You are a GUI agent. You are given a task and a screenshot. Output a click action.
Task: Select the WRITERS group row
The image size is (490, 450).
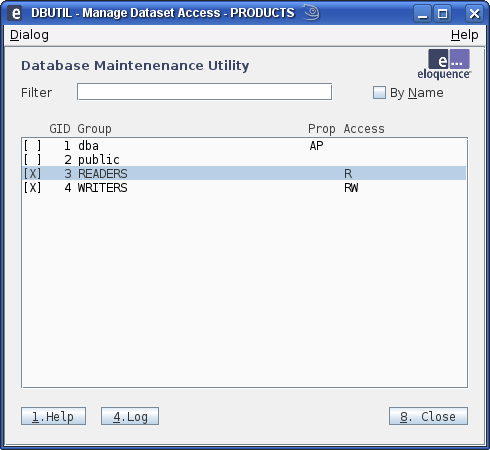point(244,188)
